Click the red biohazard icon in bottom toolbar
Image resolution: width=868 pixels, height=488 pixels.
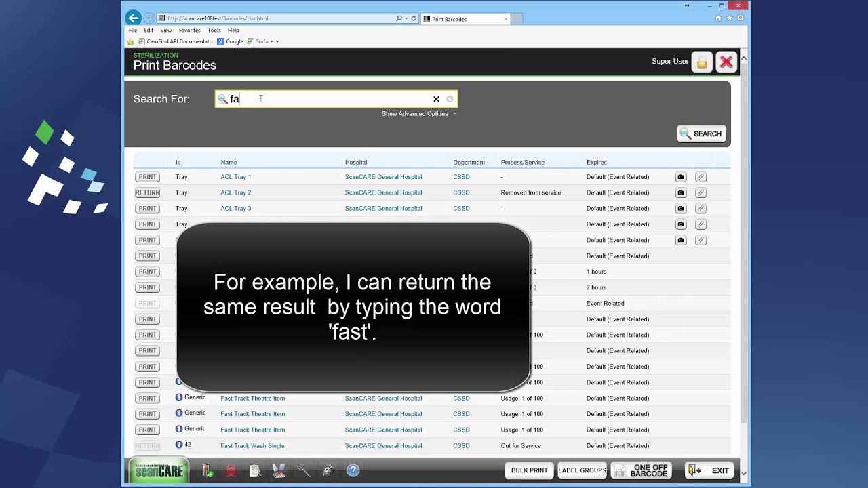point(231,470)
